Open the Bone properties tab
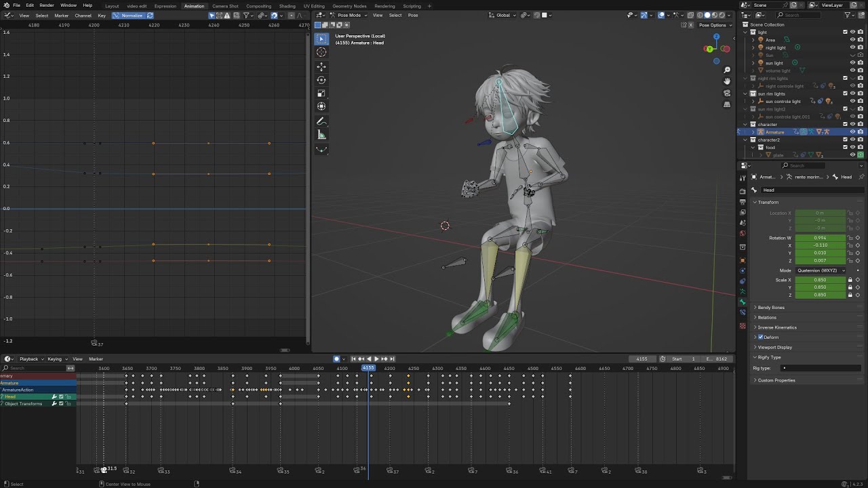The height and width of the screenshot is (488, 868). pos(743,302)
